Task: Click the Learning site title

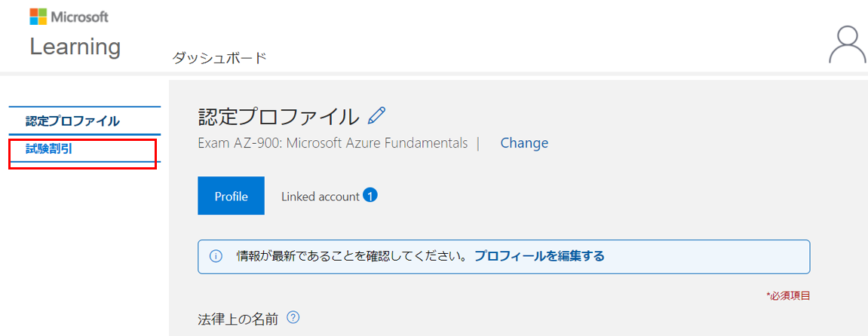Action: point(75,47)
